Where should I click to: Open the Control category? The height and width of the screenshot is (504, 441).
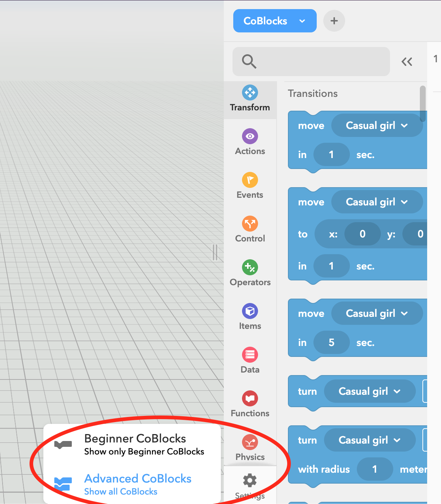pos(250,230)
